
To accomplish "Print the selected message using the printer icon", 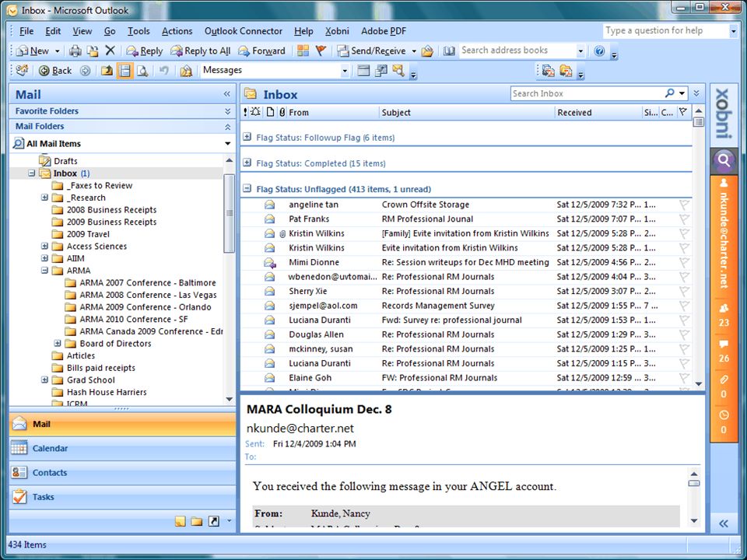I will click(75, 51).
